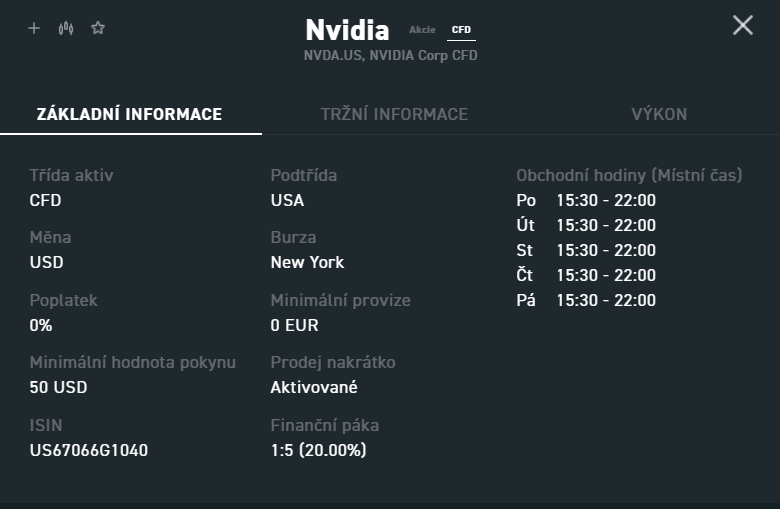Add Nvidia to favorites with star icon
The width and height of the screenshot is (780, 509).
(98, 28)
